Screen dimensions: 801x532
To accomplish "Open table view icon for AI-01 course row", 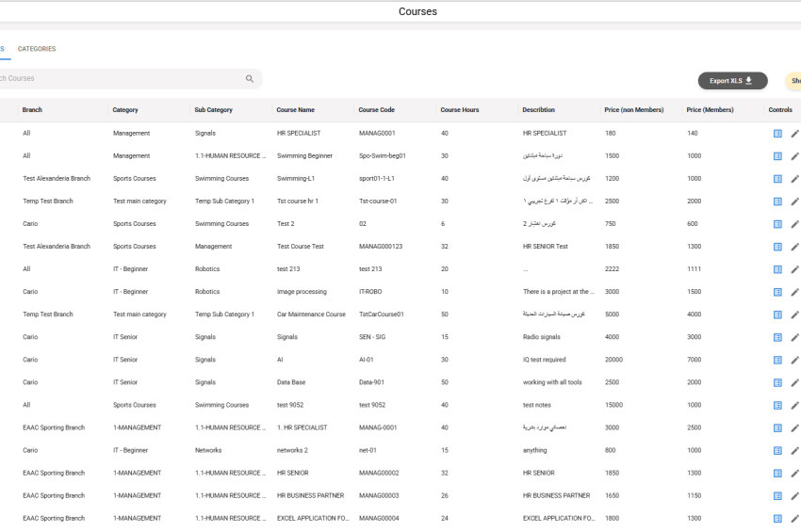I will tap(777, 360).
